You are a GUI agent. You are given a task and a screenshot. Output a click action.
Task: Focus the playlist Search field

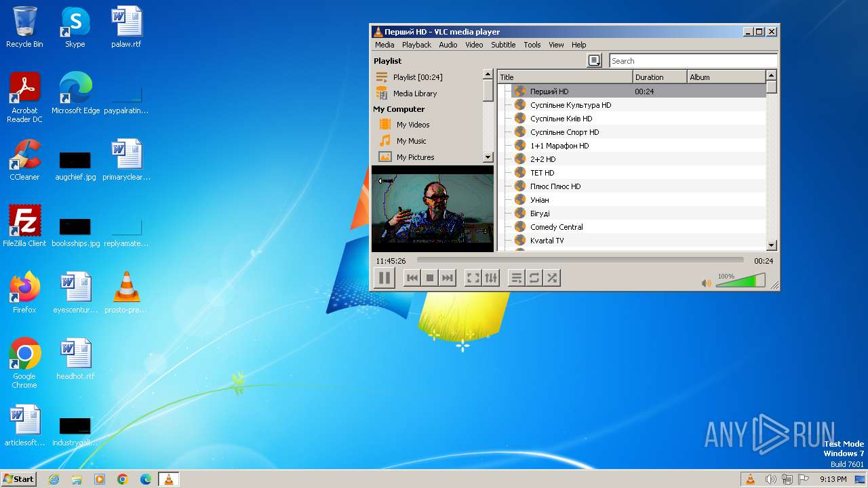point(693,61)
